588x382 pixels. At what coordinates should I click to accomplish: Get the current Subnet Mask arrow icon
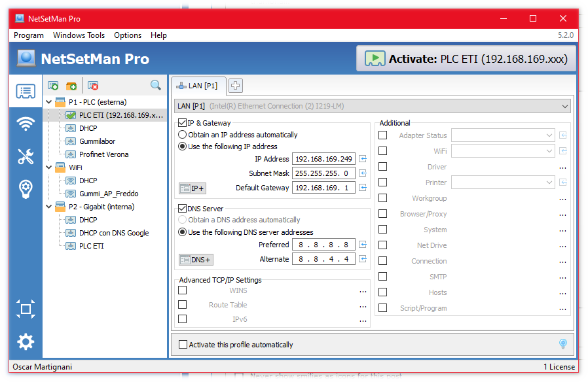363,173
